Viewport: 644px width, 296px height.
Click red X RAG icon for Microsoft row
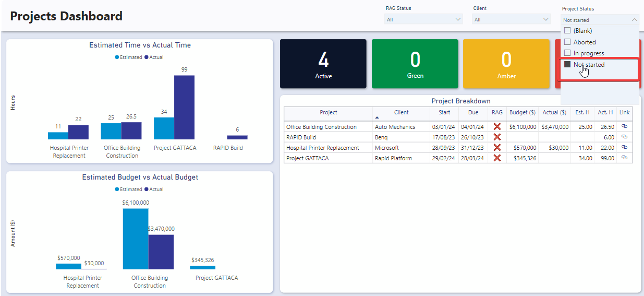point(497,147)
